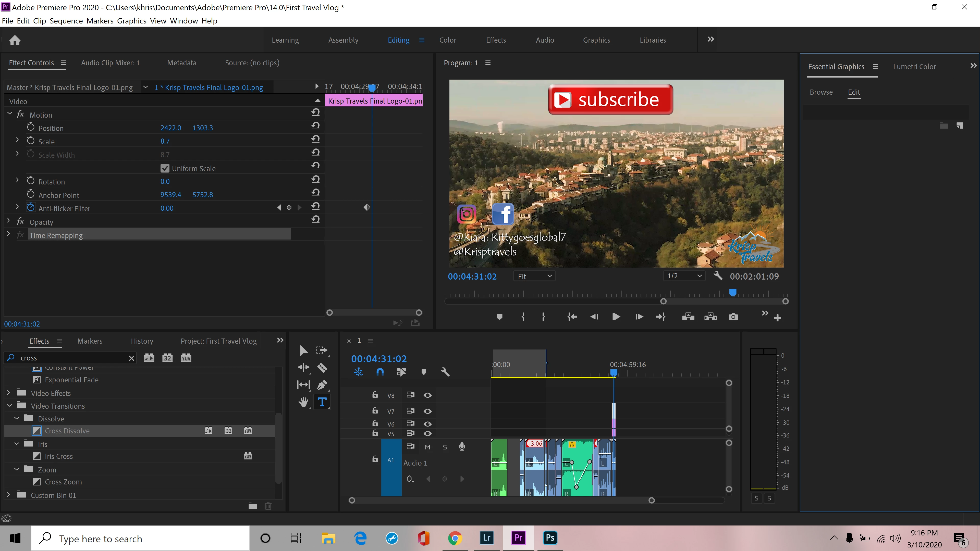Reset the Position parameter

click(315, 126)
